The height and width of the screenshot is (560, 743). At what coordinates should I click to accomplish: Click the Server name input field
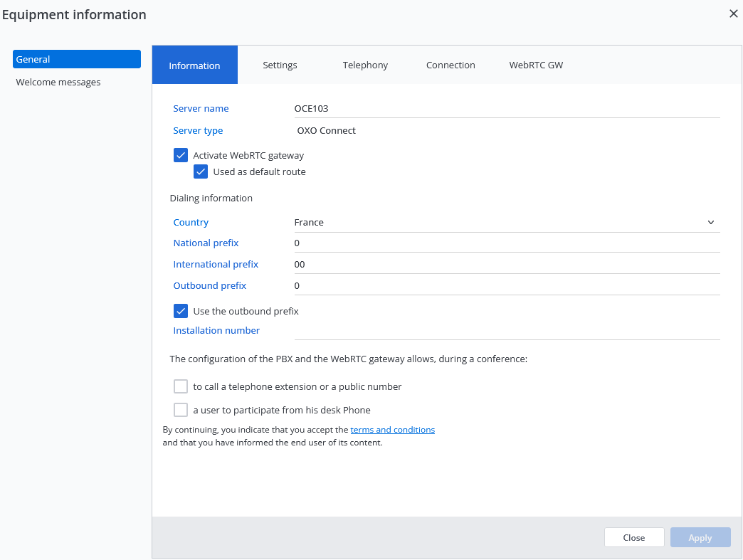point(505,109)
